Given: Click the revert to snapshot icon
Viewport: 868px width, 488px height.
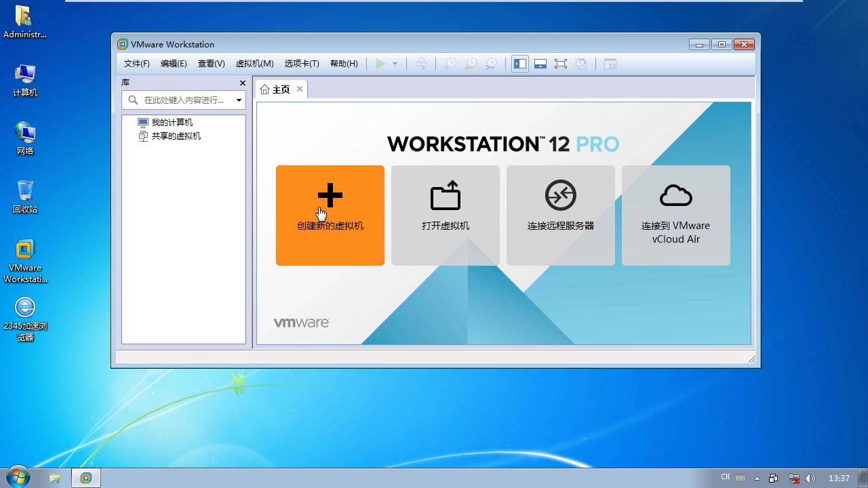Looking at the screenshot, I should tap(470, 64).
